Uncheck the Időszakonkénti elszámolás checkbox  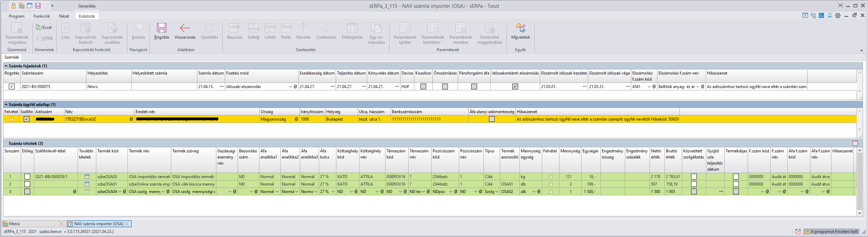[515, 87]
